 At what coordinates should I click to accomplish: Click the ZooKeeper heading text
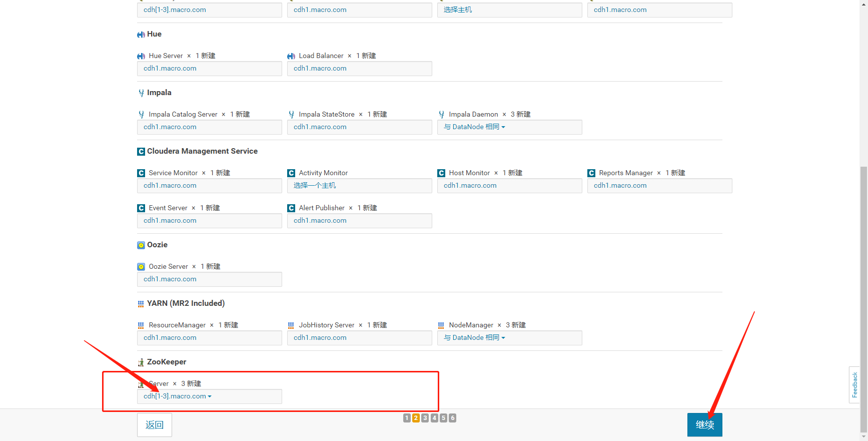click(x=167, y=362)
